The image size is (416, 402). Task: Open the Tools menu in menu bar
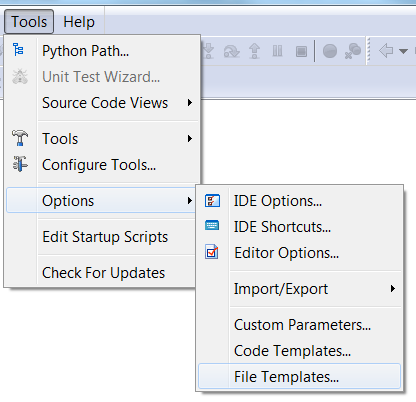(x=29, y=22)
